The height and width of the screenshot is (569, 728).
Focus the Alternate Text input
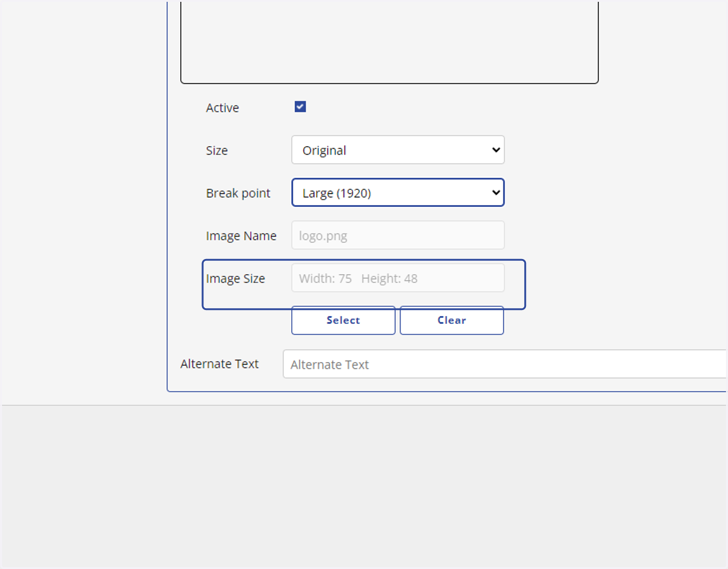[505, 364]
